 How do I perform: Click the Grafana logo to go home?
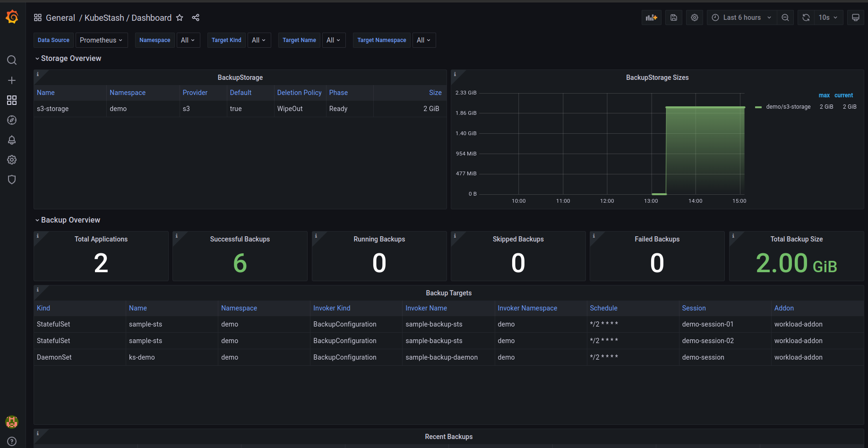pos(12,17)
